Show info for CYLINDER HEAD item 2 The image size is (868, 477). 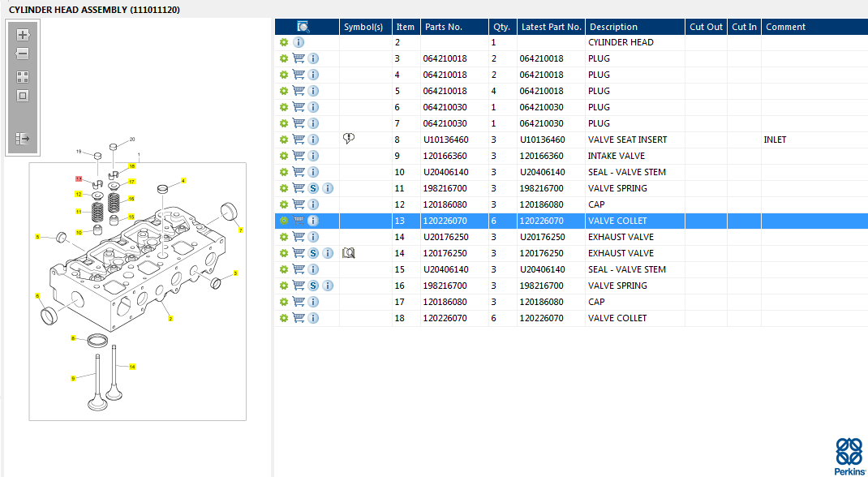pyautogui.click(x=299, y=42)
